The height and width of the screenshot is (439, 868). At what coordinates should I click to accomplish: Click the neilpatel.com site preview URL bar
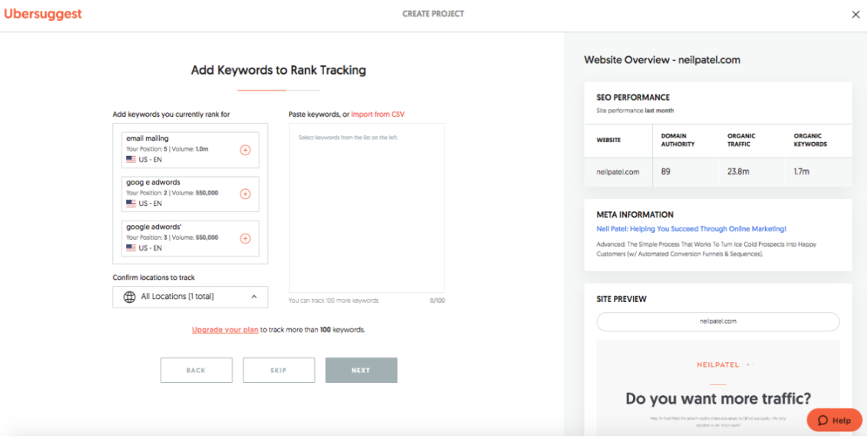(x=717, y=321)
